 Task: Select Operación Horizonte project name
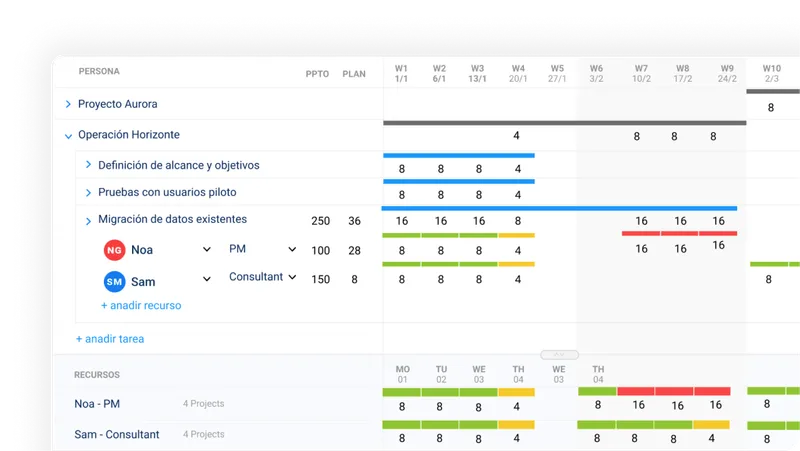pos(129,135)
